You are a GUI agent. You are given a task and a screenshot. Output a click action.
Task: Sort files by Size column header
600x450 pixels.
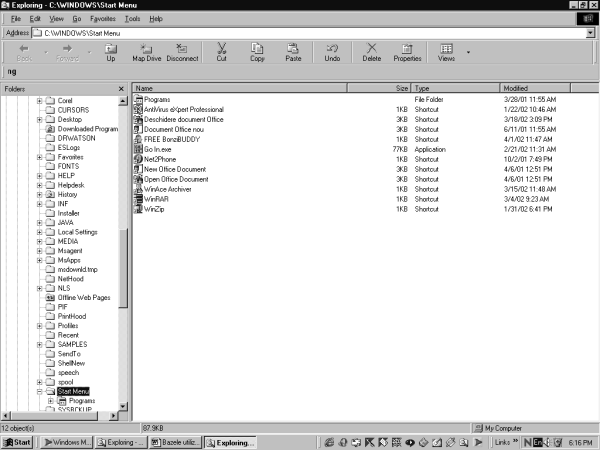click(x=379, y=88)
